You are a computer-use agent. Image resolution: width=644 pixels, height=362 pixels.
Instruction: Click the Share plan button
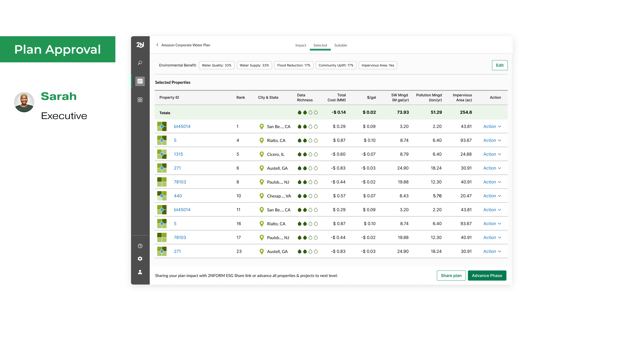pyautogui.click(x=451, y=276)
